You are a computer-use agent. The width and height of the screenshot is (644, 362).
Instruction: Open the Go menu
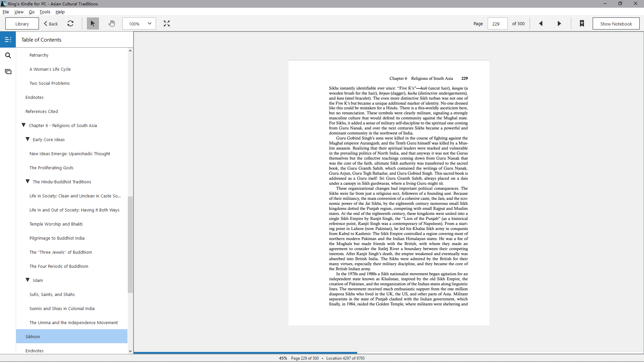tap(32, 12)
